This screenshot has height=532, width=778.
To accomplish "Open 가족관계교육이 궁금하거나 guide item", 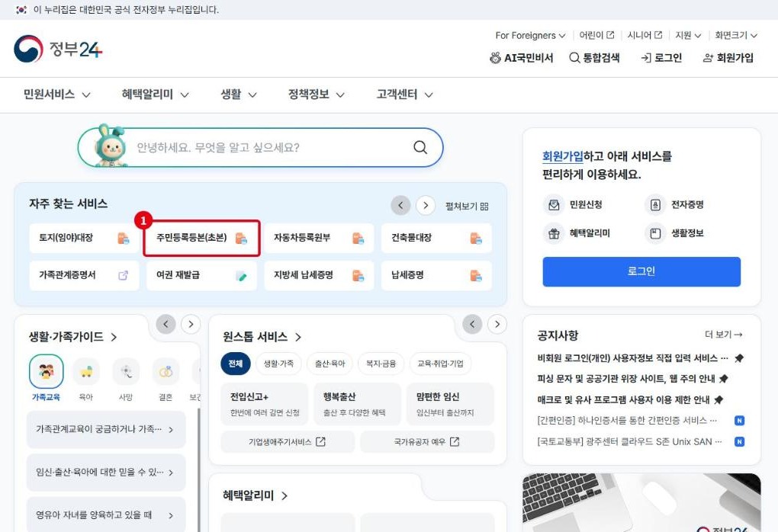I will pyautogui.click(x=106, y=429).
